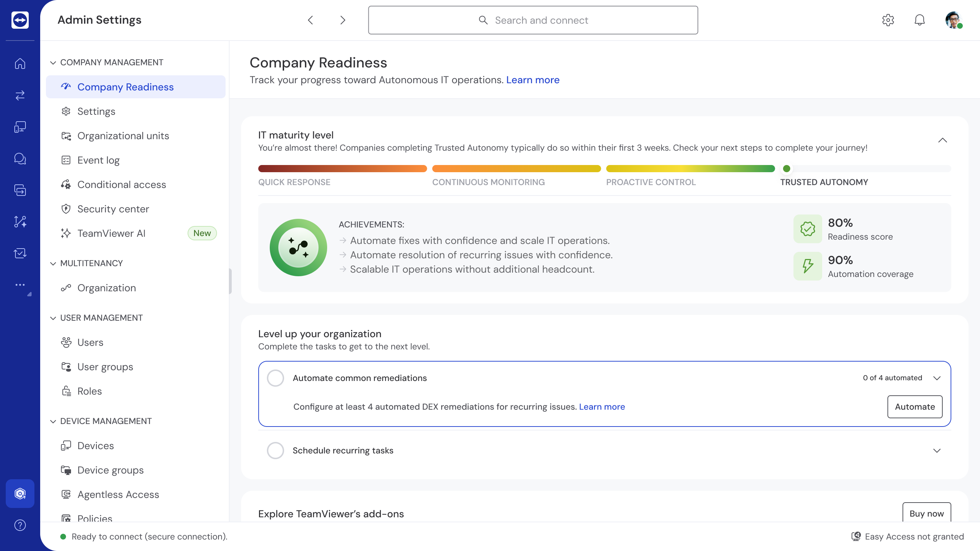Open the Chat bubbles icon
980x551 pixels.
[x=20, y=158]
